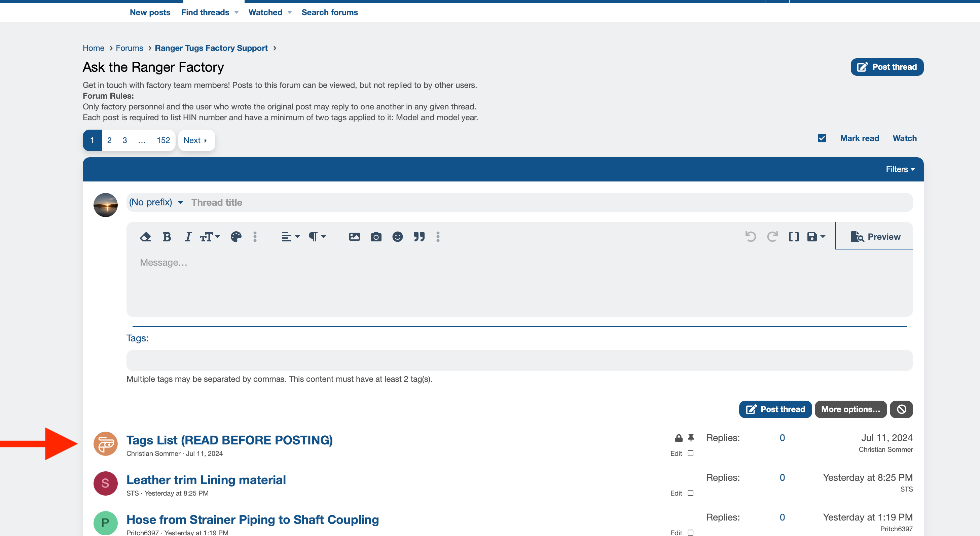Open the font size dropdown

[209, 236]
